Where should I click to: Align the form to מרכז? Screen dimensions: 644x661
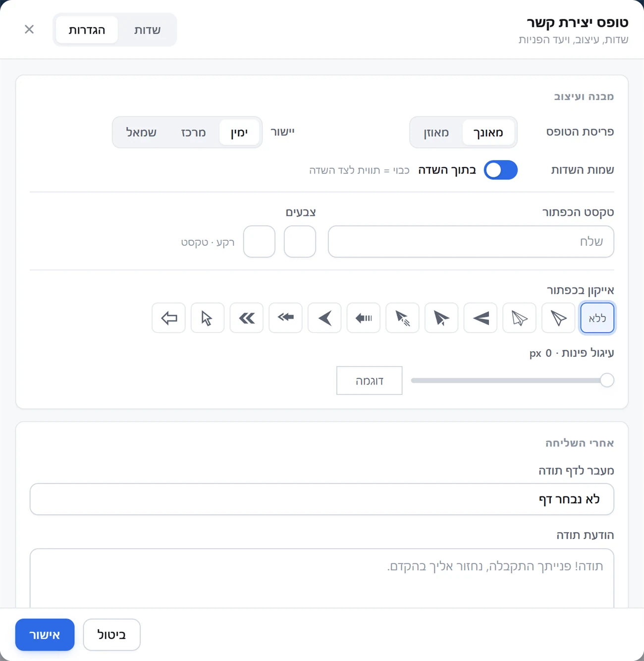click(x=193, y=132)
